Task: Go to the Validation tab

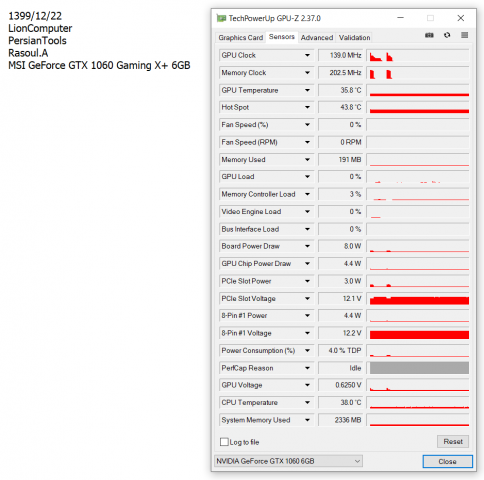Action: [x=354, y=38]
